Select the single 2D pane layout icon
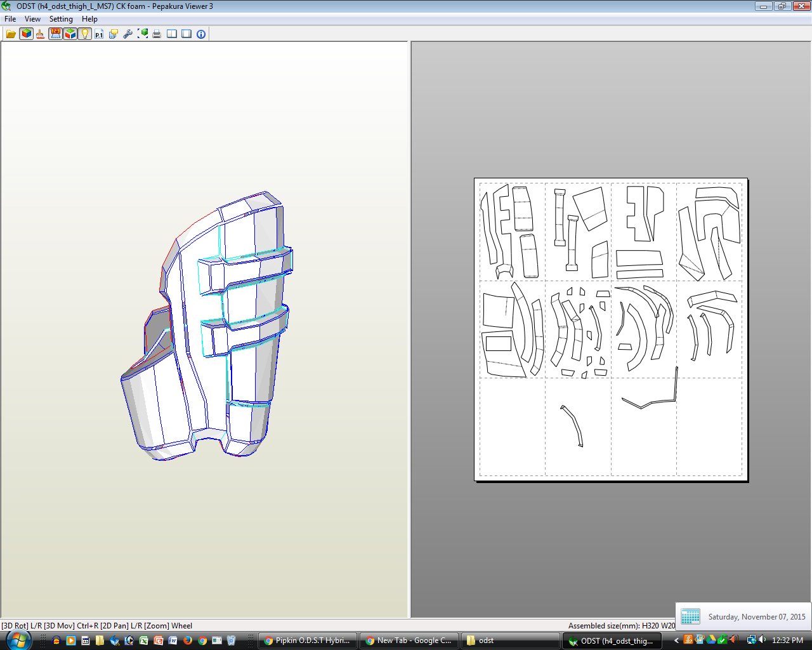Screen dimensions: 812x650 pyautogui.click(x=187, y=34)
